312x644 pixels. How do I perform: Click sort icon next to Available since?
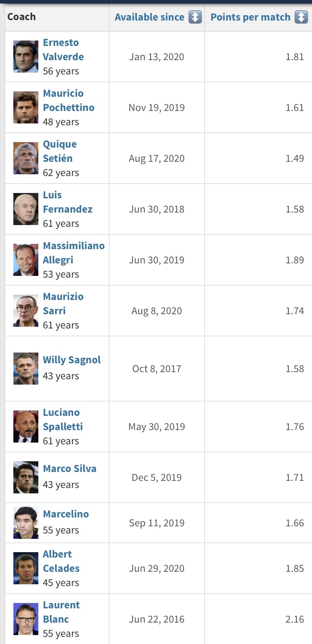click(195, 17)
